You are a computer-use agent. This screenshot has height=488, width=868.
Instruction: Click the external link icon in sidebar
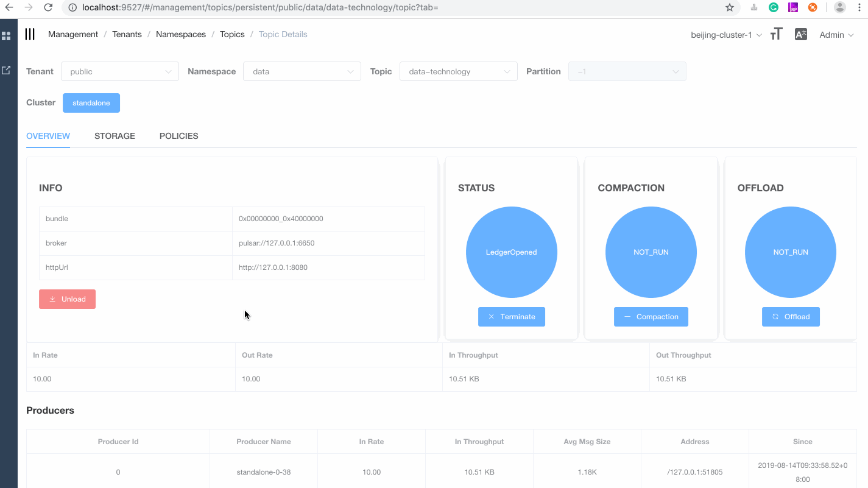(x=7, y=69)
